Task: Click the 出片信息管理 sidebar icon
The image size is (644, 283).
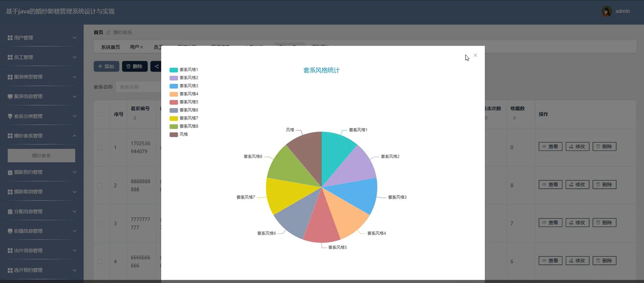Action: (x=10, y=250)
